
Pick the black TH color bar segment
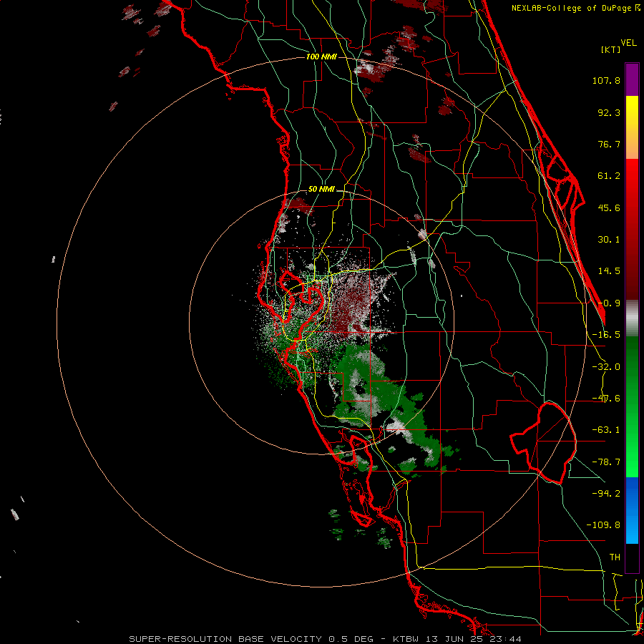coord(632,557)
